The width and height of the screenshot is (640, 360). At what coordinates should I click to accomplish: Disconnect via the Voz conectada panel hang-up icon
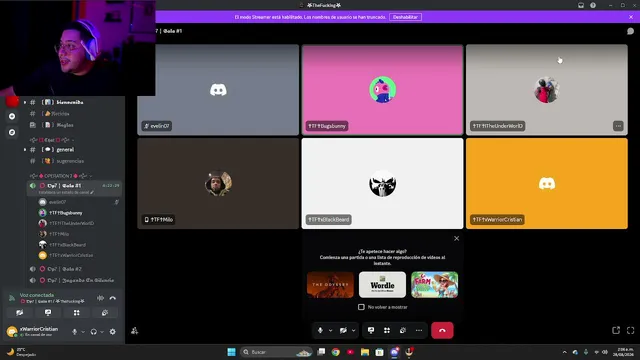[113, 298]
